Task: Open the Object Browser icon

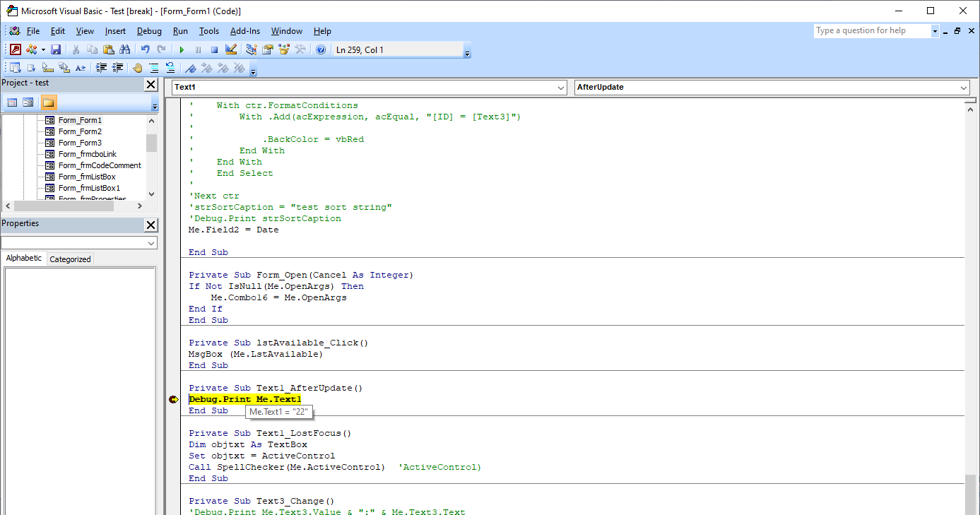Action: point(284,49)
